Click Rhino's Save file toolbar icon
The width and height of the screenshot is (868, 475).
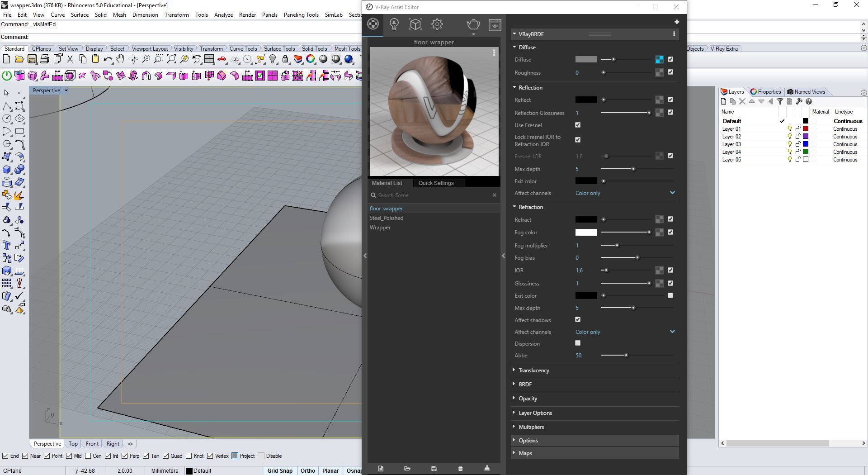click(x=32, y=59)
